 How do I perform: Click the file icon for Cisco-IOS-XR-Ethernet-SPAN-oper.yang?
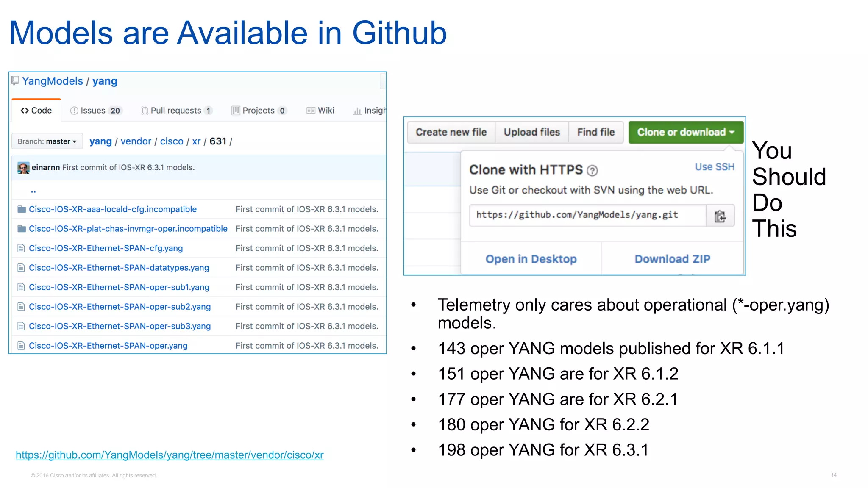pos(21,346)
